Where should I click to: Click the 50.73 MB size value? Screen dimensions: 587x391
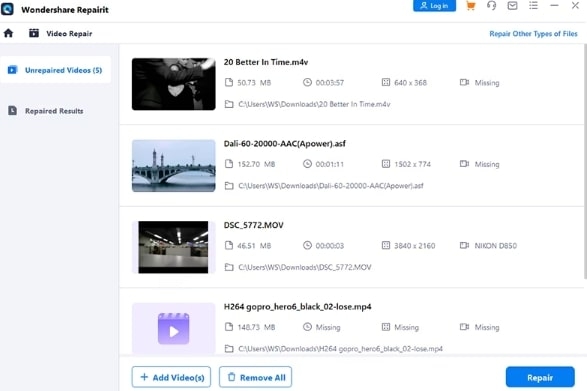254,83
